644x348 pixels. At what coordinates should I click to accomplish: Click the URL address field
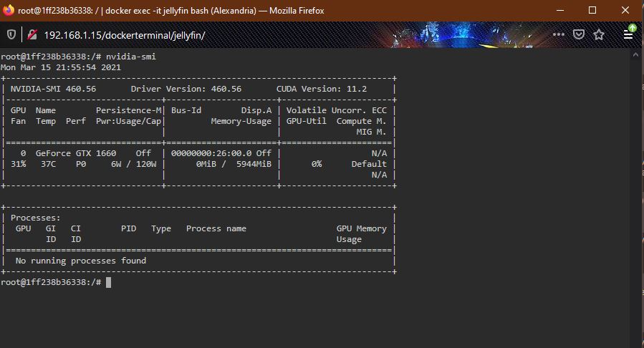tap(125, 35)
